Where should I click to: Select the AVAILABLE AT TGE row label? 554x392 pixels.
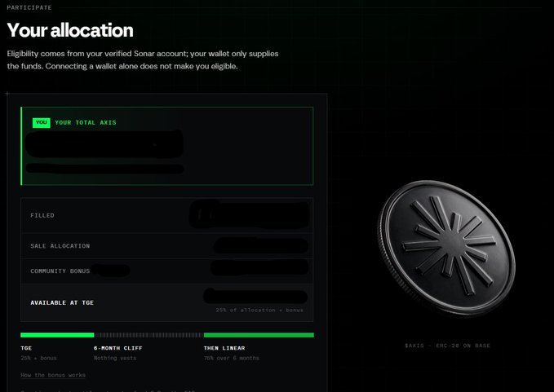tap(62, 302)
